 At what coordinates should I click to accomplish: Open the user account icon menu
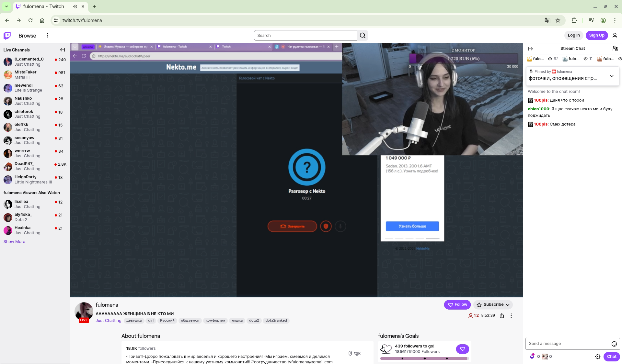(615, 36)
